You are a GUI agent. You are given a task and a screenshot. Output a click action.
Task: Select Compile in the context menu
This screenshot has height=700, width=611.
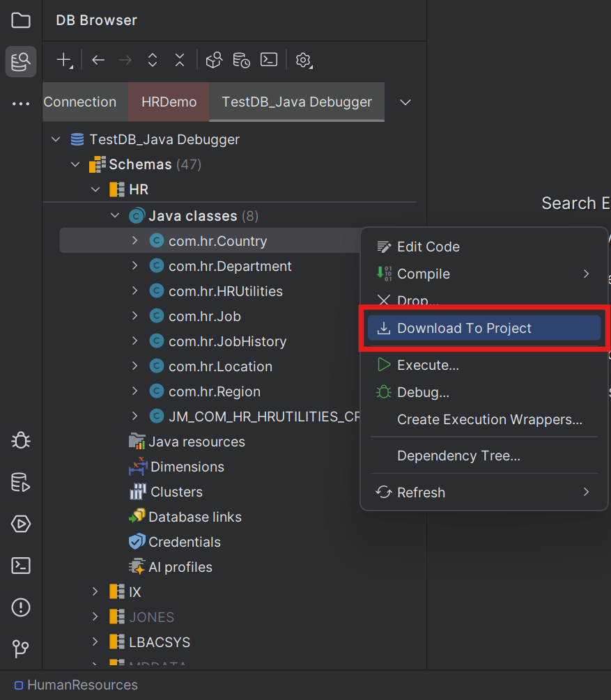coord(422,274)
